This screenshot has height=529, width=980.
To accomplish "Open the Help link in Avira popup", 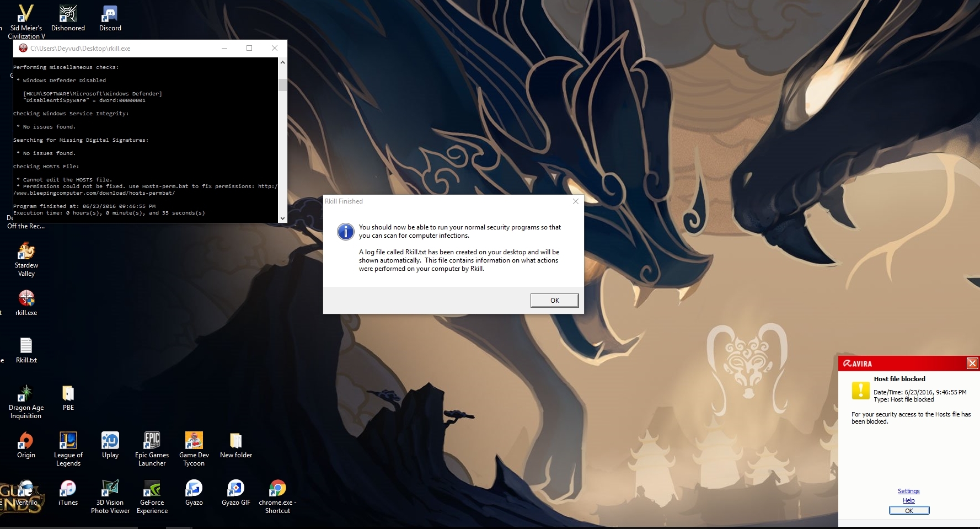I will pos(909,500).
